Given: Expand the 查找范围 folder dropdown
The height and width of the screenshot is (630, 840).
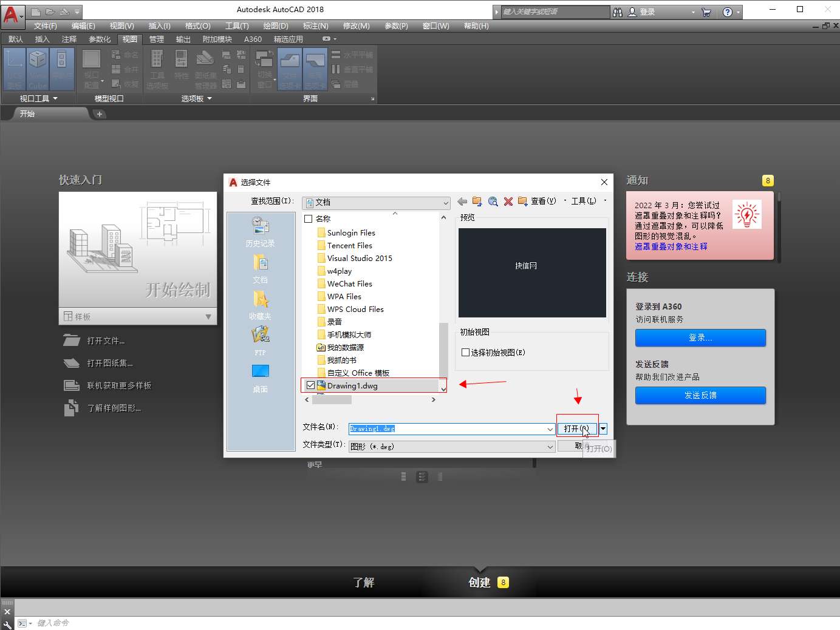Looking at the screenshot, I should point(445,203).
